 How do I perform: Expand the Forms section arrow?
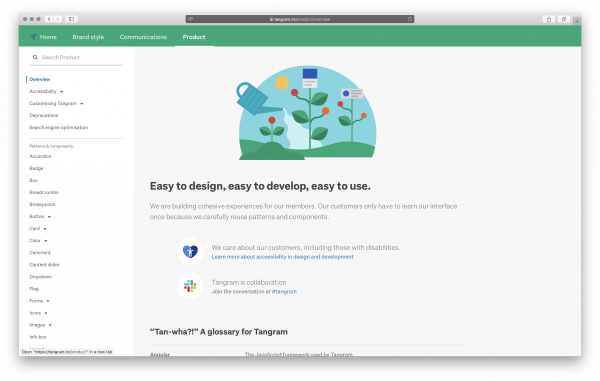pyautogui.click(x=48, y=301)
